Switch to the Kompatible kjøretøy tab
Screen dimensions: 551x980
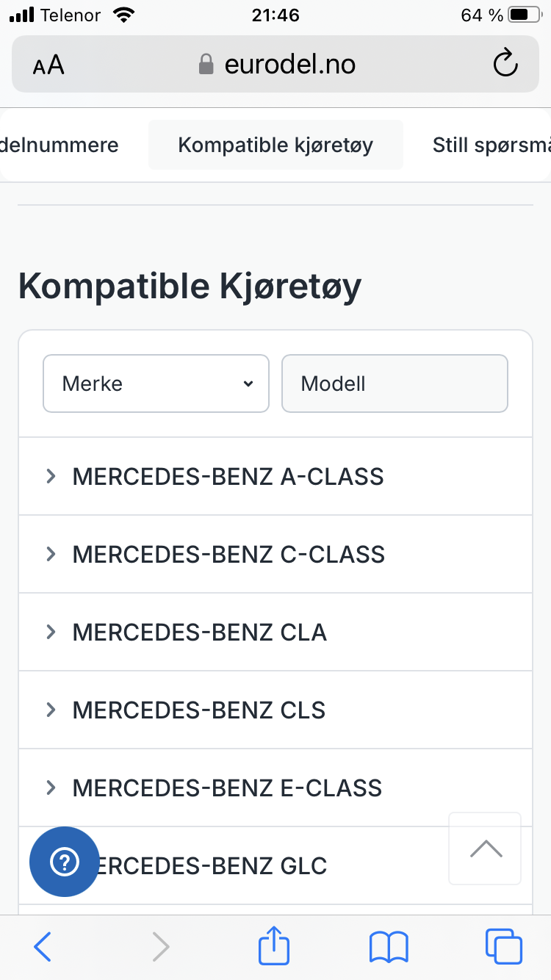click(275, 145)
